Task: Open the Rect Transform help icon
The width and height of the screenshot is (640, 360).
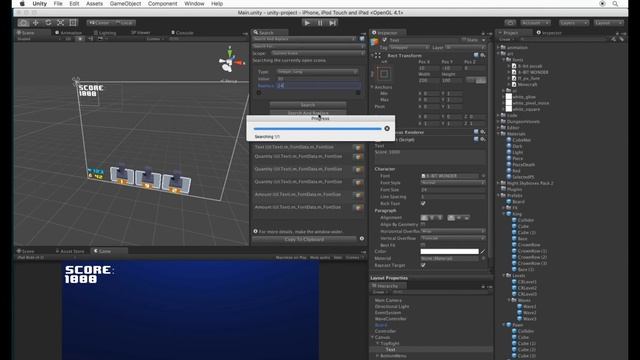Action: coord(476,55)
